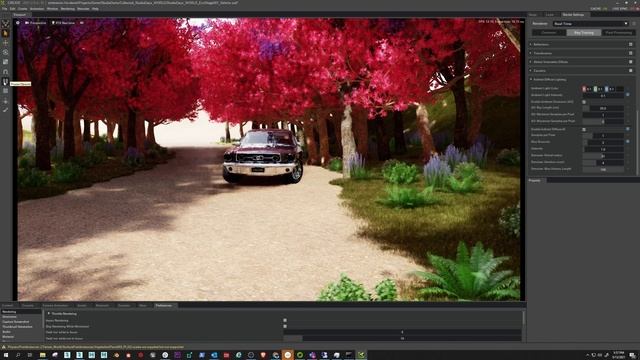The width and height of the screenshot is (640, 360).
Task: Toggle Global Volumetric Effects checkbox
Action: 631,62
